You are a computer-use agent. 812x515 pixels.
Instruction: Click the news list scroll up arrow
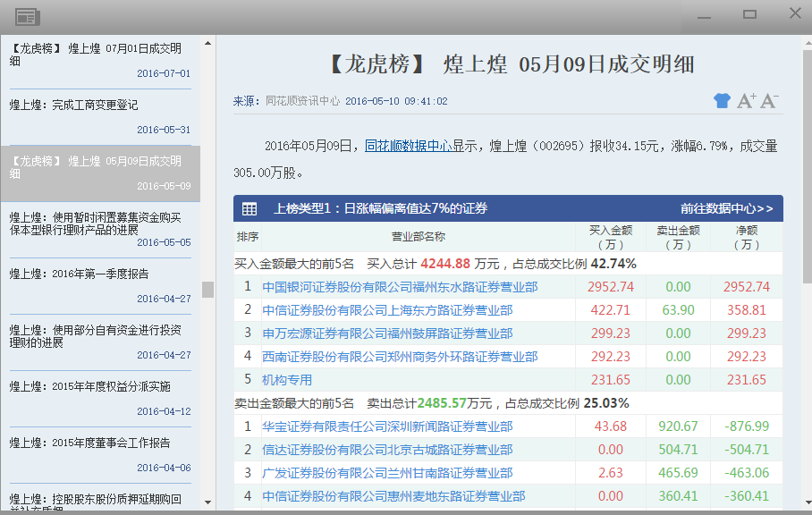pos(207,44)
